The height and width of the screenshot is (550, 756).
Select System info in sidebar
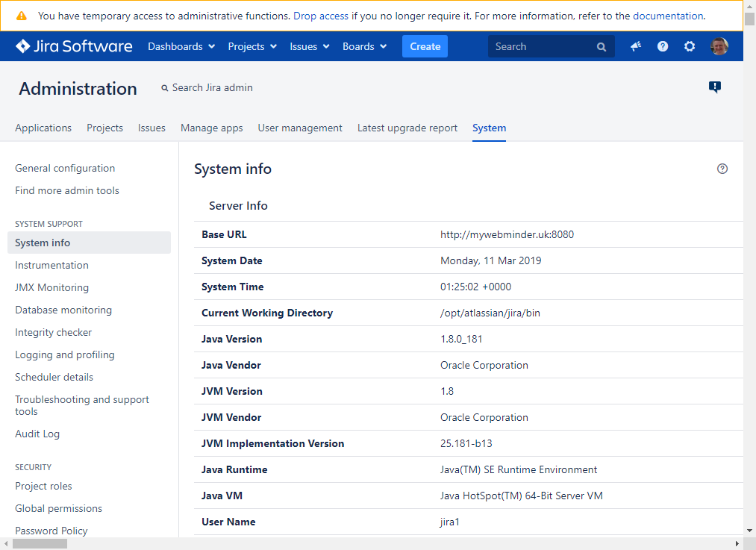[90, 243]
